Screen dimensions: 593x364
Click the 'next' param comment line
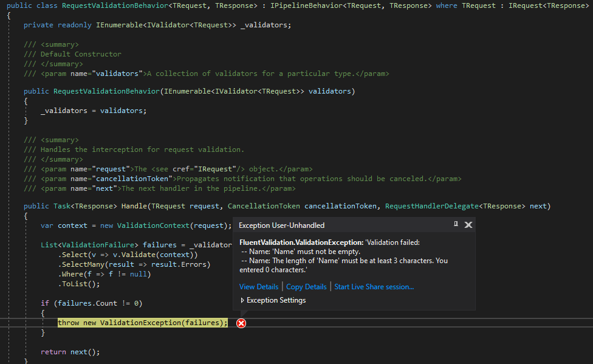[x=160, y=188]
